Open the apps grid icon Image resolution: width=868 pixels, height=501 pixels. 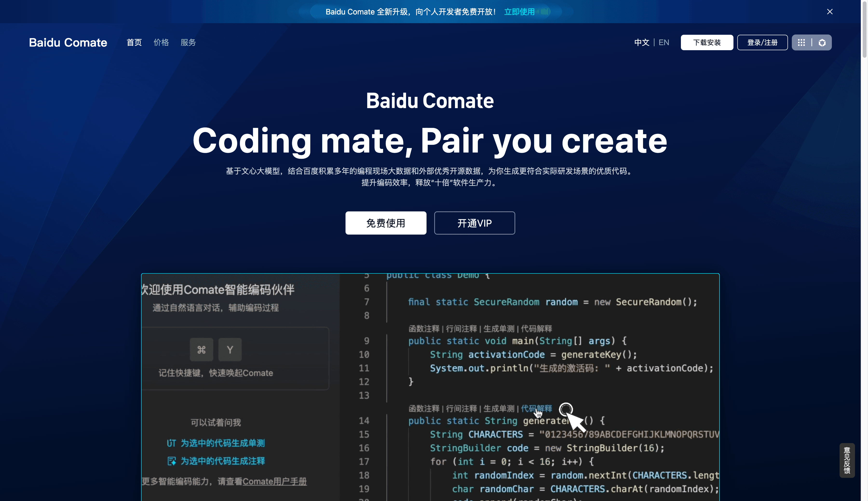[801, 43]
